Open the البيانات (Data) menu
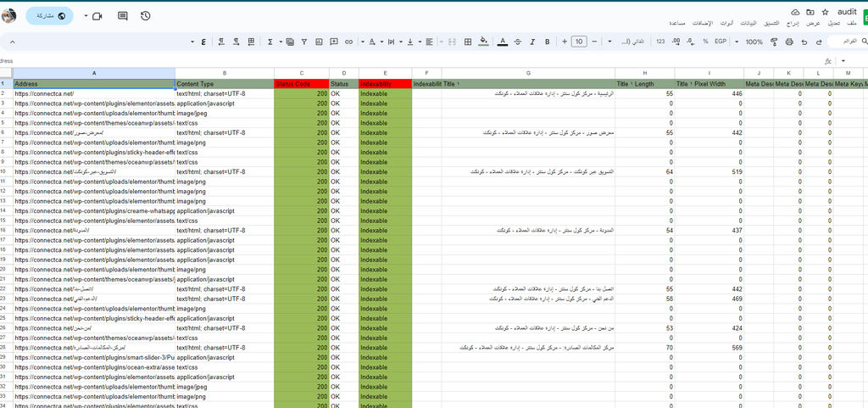The image size is (868, 408). pyautogui.click(x=748, y=23)
